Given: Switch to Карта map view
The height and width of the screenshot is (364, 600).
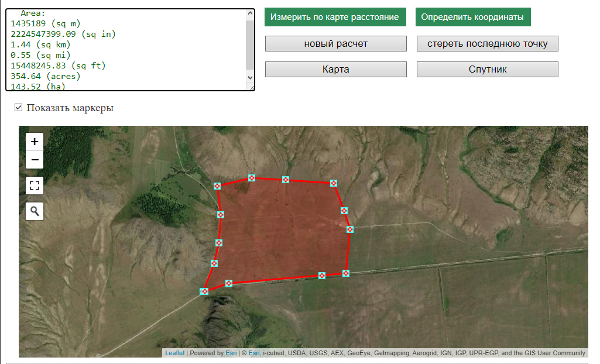Looking at the screenshot, I should point(335,70).
